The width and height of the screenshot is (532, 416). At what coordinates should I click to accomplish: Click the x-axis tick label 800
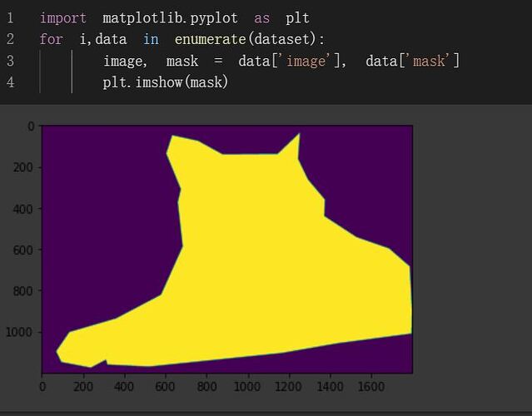point(206,386)
